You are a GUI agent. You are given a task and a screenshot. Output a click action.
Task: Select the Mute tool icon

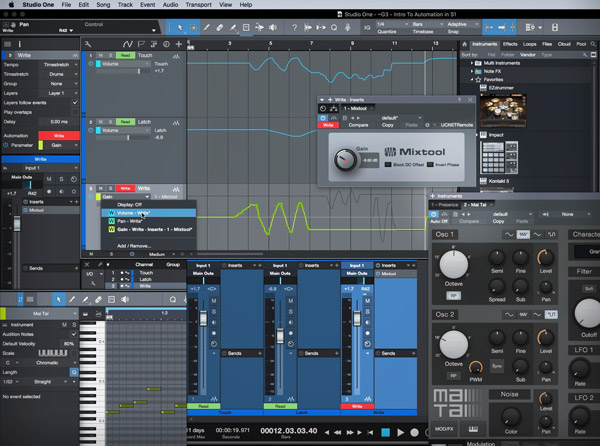pyautogui.click(x=246, y=28)
